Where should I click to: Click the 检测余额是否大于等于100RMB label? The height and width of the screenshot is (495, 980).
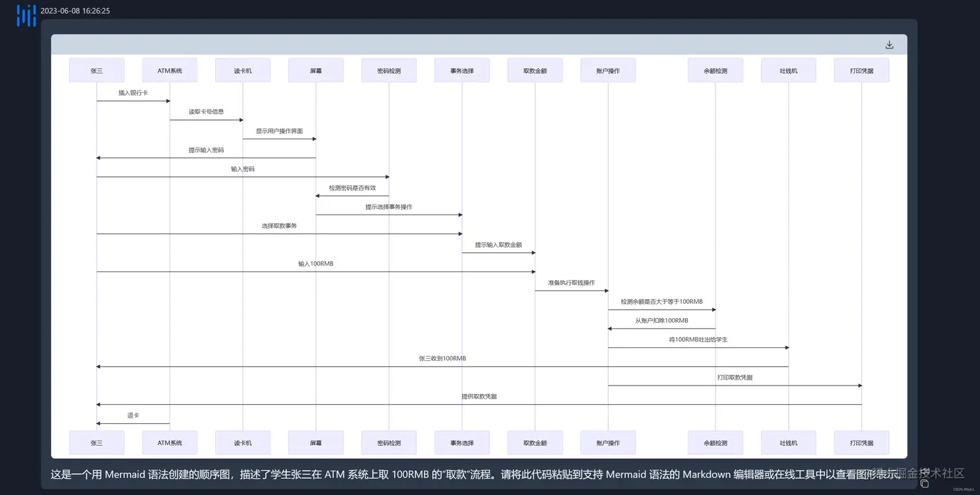(662, 302)
